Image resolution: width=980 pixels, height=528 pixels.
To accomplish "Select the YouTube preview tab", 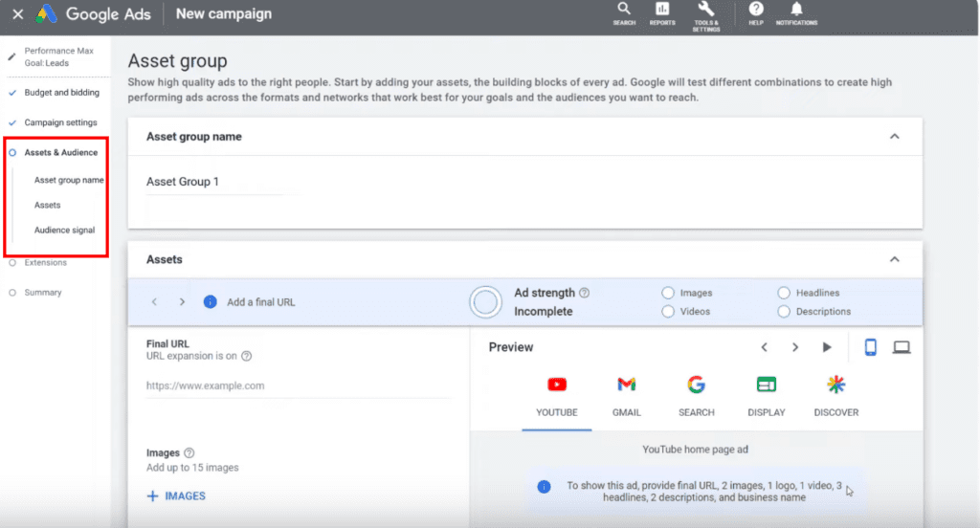I will 557,397.
